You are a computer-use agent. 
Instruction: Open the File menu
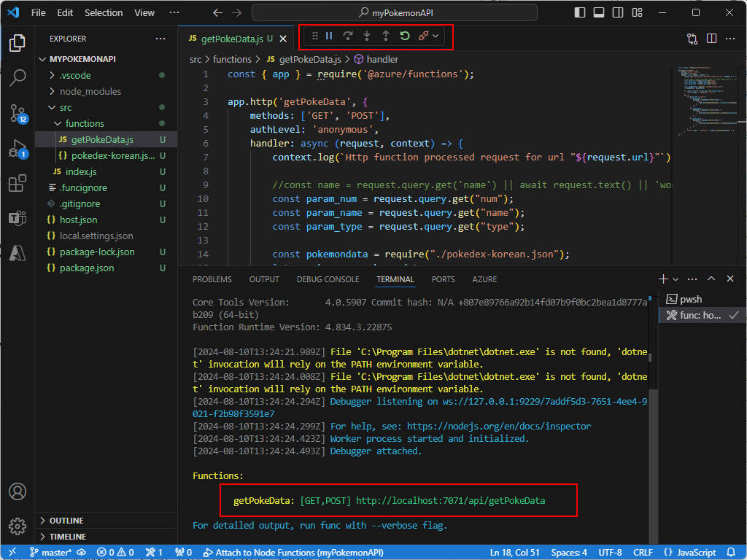click(x=38, y=13)
